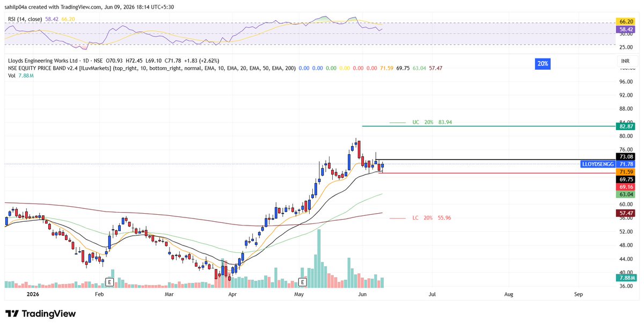Click the Vol label in the legend
Screen dimensions: 644x327
[x=11, y=76]
